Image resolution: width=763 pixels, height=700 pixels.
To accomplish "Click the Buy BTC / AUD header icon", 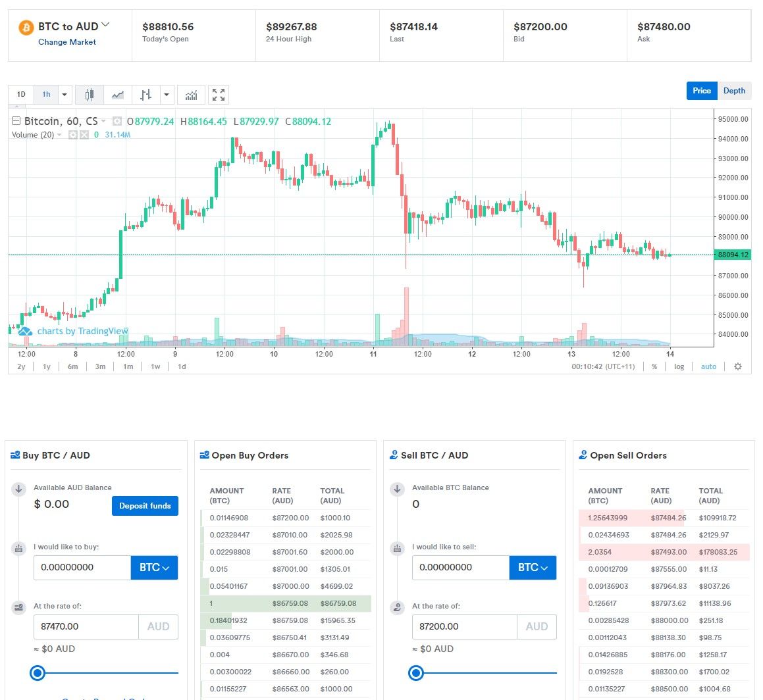I will tap(15, 455).
